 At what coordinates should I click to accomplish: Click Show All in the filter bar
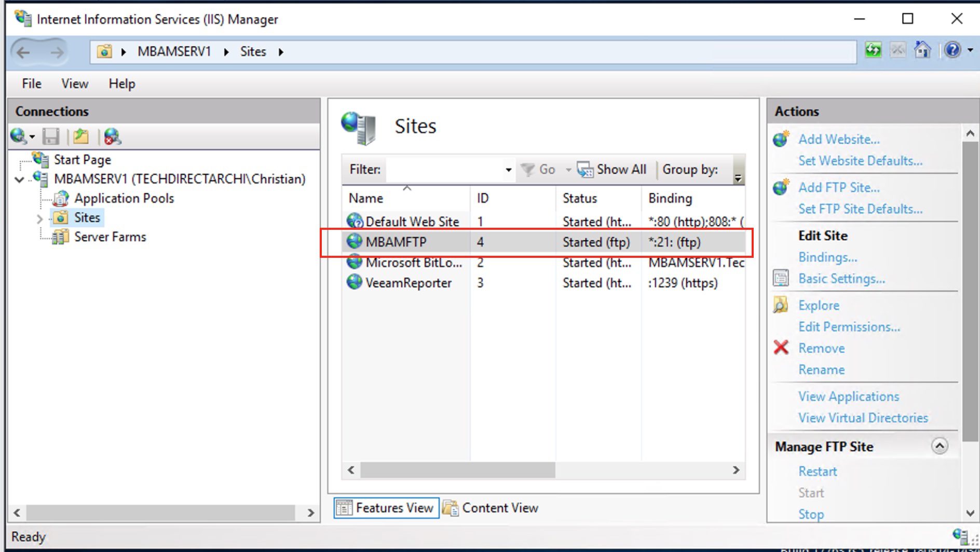click(x=612, y=170)
